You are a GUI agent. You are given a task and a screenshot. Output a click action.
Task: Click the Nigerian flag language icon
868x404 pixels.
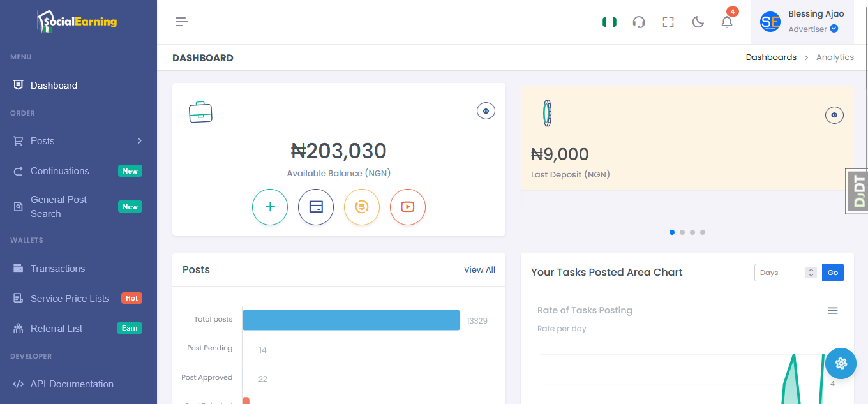tap(610, 22)
